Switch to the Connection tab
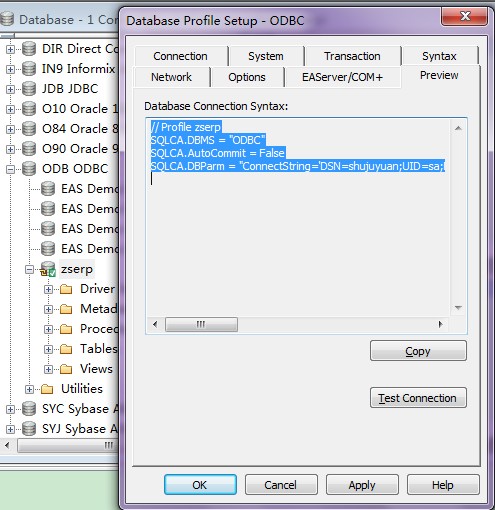The width and height of the screenshot is (495, 510). (x=181, y=56)
